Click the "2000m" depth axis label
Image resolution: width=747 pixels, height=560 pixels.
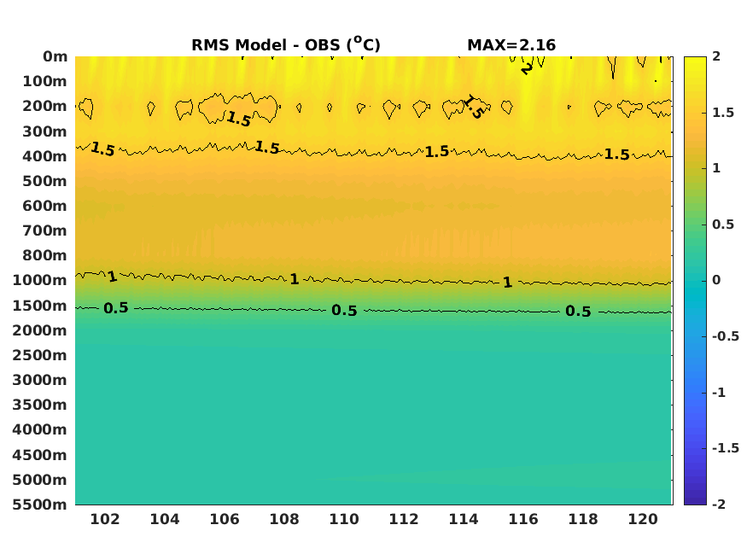[40, 330]
